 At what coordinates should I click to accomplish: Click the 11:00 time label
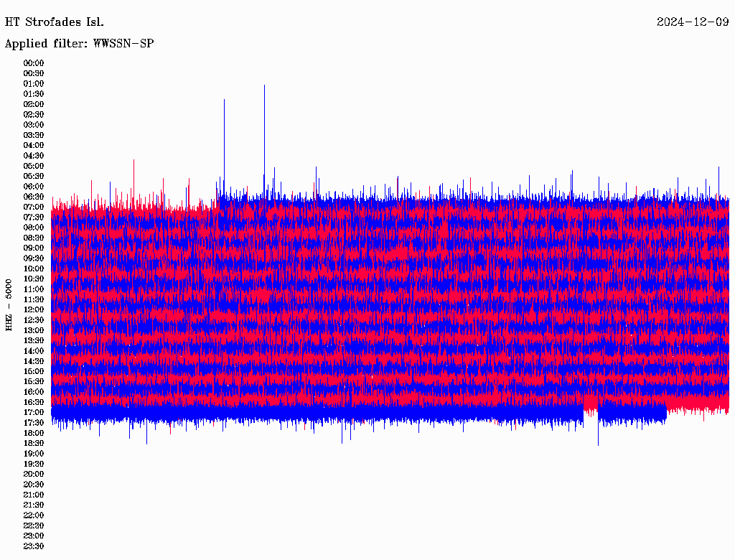click(x=34, y=289)
